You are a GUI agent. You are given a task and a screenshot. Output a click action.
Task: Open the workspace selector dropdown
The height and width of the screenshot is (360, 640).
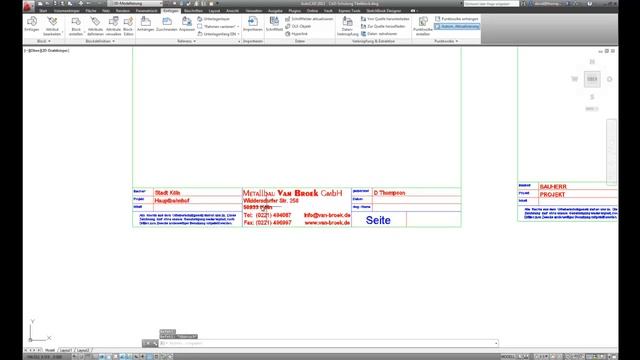pyautogui.click(x=135, y=3)
